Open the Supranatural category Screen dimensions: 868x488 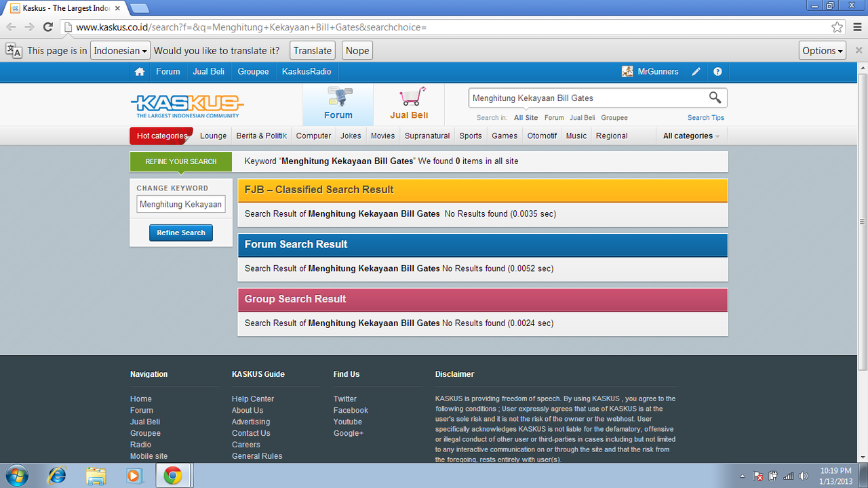pyautogui.click(x=427, y=136)
